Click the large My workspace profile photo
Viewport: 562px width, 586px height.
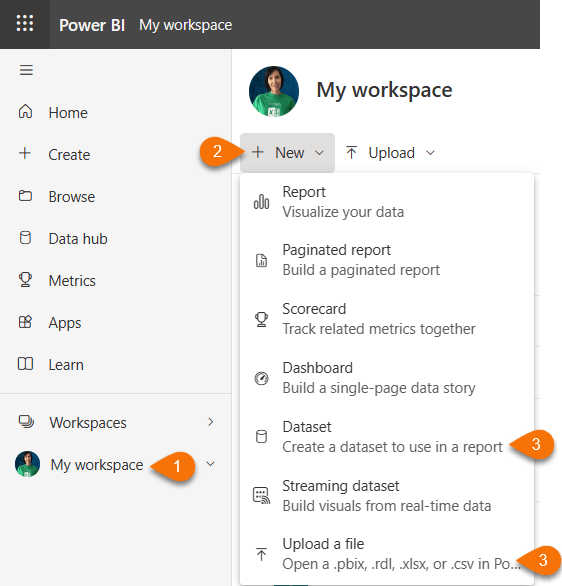tap(274, 91)
